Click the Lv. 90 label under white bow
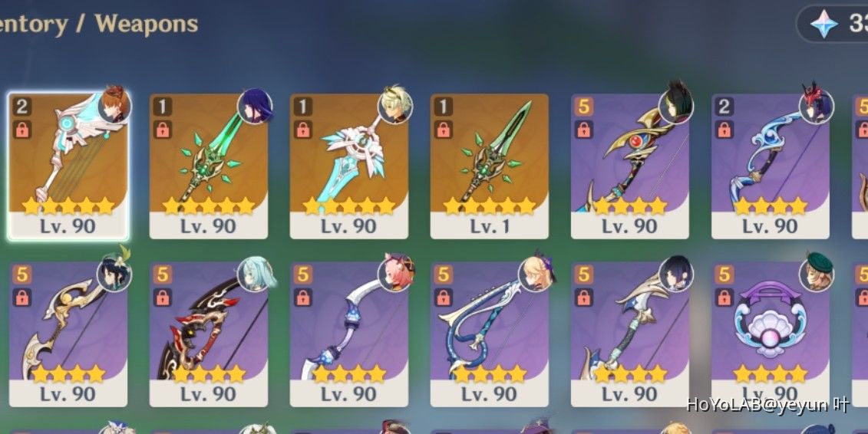Image resolution: width=868 pixels, height=434 pixels. pyautogui.click(x=348, y=393)
